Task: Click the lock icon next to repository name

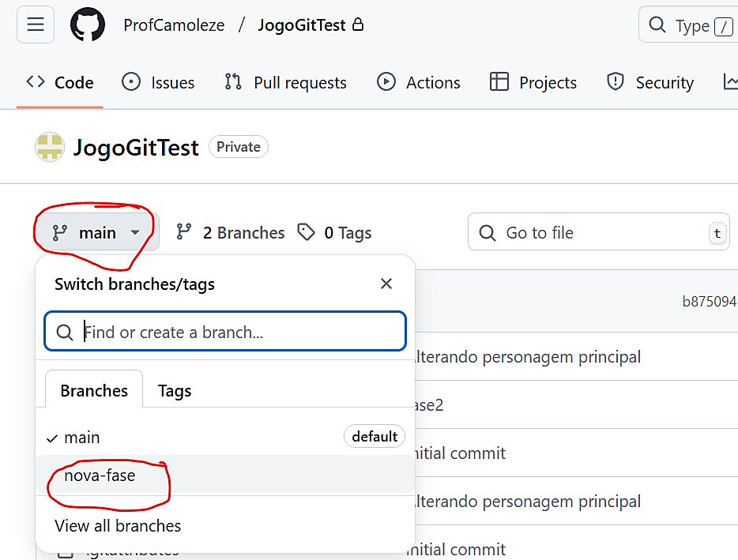Action: (358, 25)
